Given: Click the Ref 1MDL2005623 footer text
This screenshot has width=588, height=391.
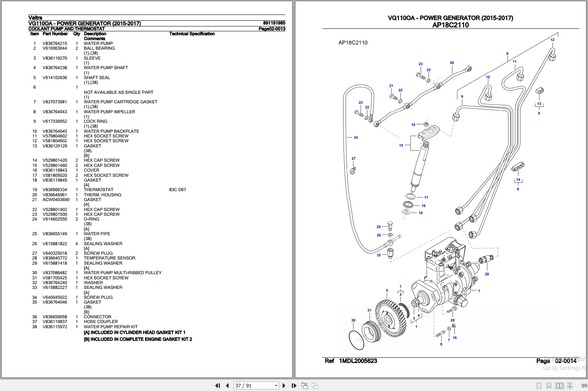Looking at the screenshot, I should tap(351, 361).
